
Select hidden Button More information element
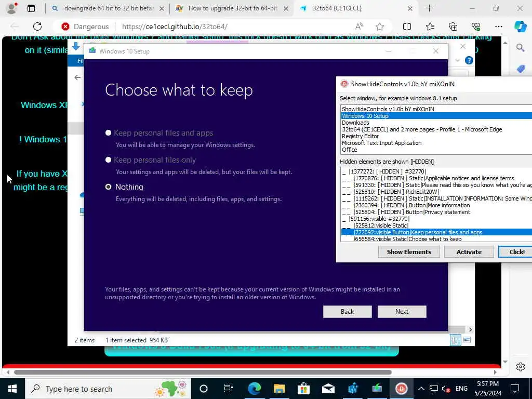point(436,205)
